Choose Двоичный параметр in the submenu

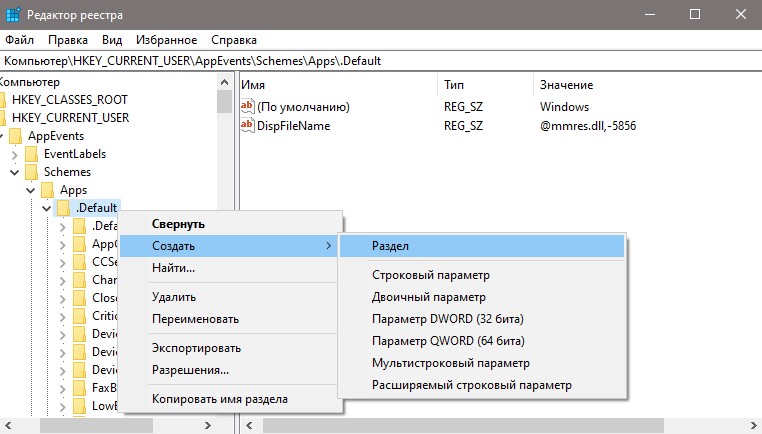click(482, 297)
